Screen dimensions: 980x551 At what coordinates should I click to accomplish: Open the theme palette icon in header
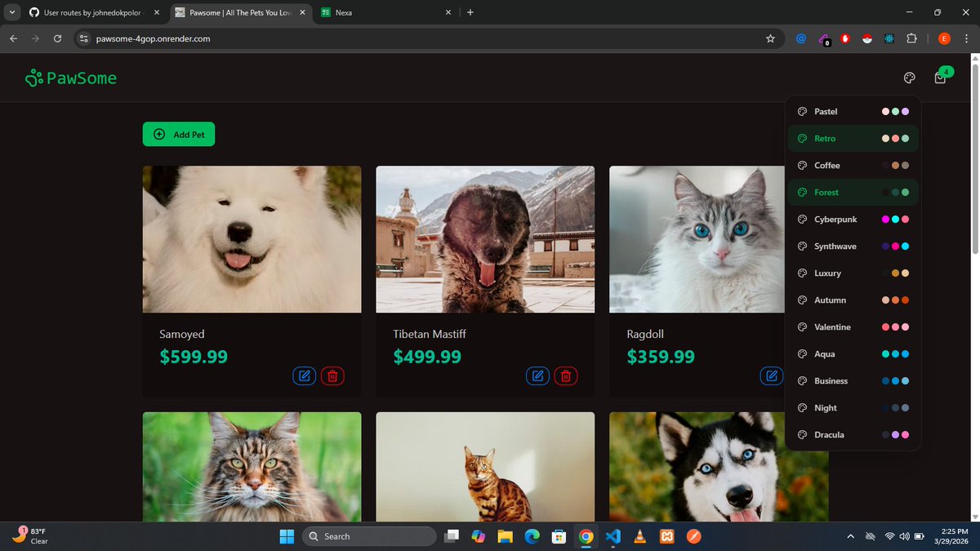pyautogui.click(x=909, y=78)
